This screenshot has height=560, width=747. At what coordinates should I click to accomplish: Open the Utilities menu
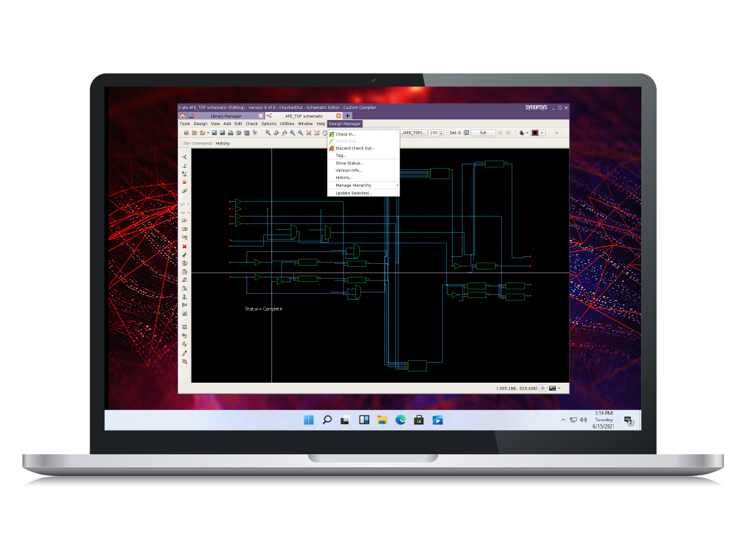286,123
